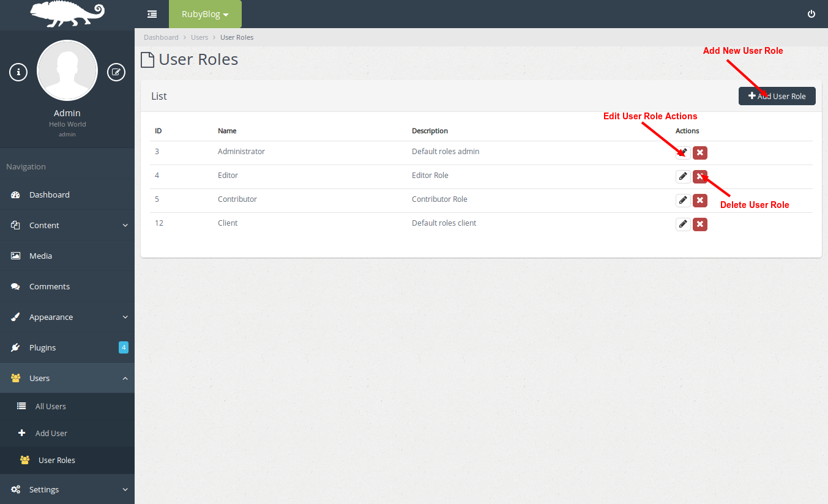Edit the Editor role with pencil icon
828x504 pixels.
coord(683,177)
